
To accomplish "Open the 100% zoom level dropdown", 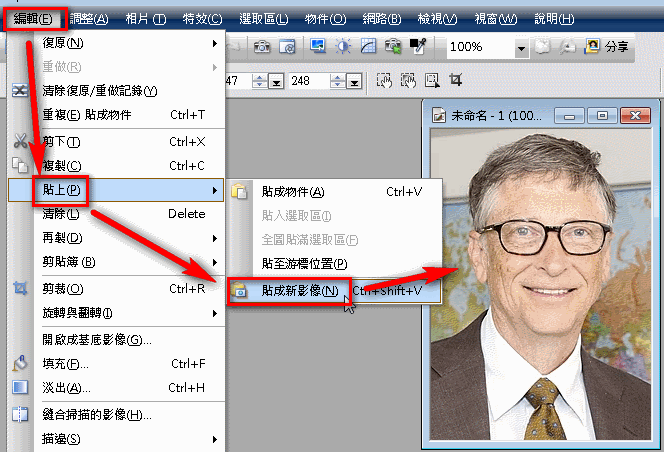I will (521, 48).
